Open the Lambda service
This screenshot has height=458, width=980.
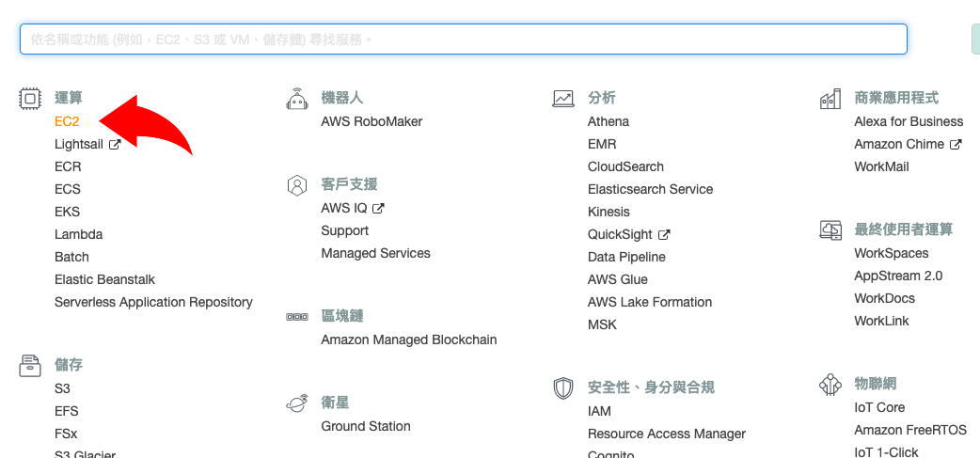pyautogui.click(x=79, y=234)
